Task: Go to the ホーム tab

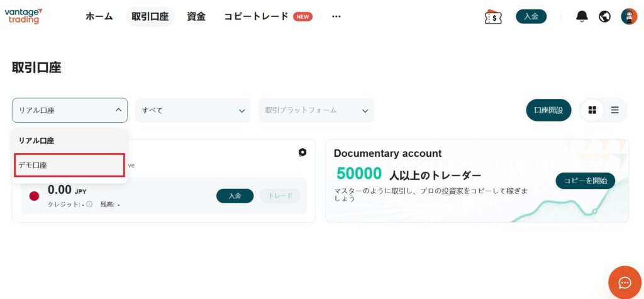Action: tap(99, 16)
